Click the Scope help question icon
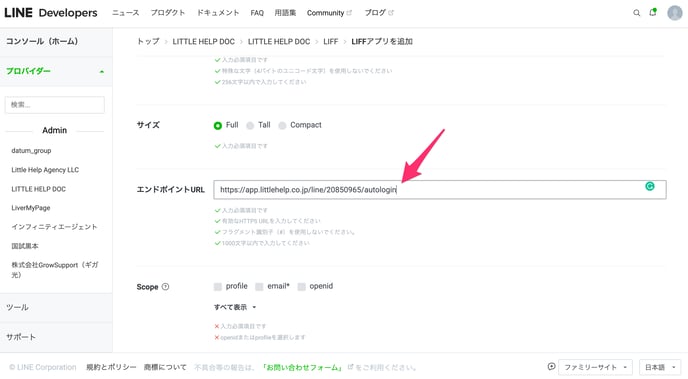 pos(165,286)
